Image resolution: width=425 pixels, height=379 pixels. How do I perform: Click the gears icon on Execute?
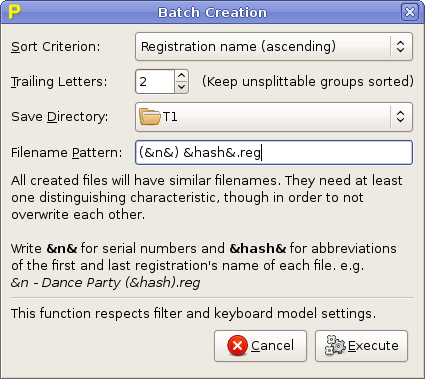[335, 345]
